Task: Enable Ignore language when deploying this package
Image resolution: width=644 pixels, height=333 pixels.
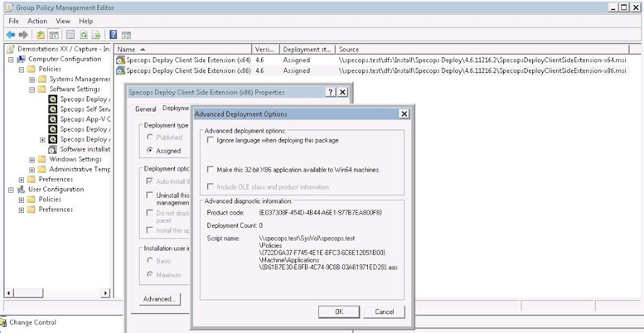Action: (210, 140)
